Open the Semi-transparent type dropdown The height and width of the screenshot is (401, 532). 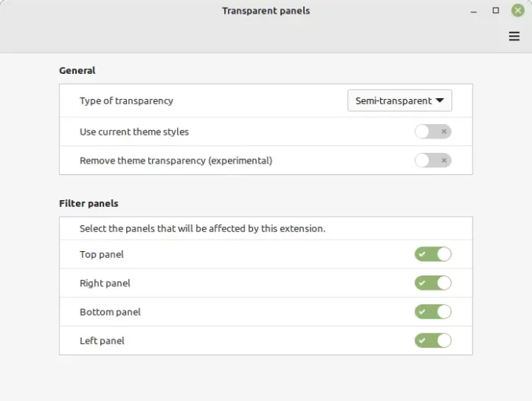pos(399,100)
